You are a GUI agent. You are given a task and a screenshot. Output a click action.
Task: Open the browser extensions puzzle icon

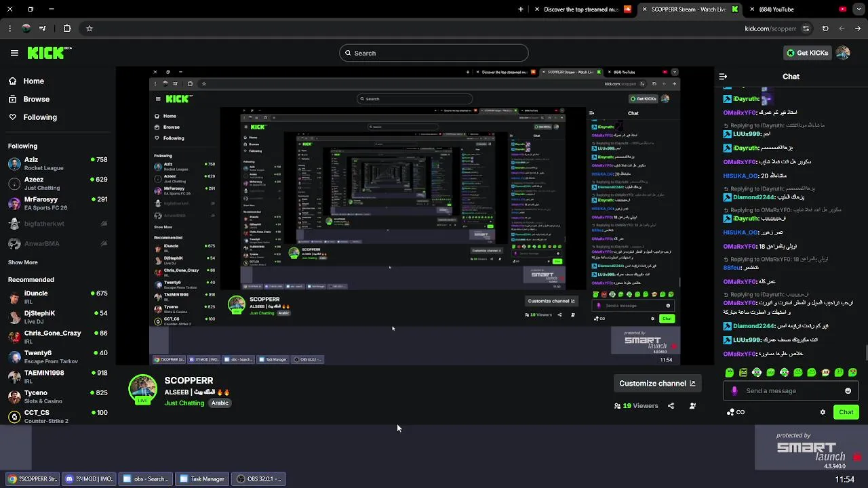point(67,28)
